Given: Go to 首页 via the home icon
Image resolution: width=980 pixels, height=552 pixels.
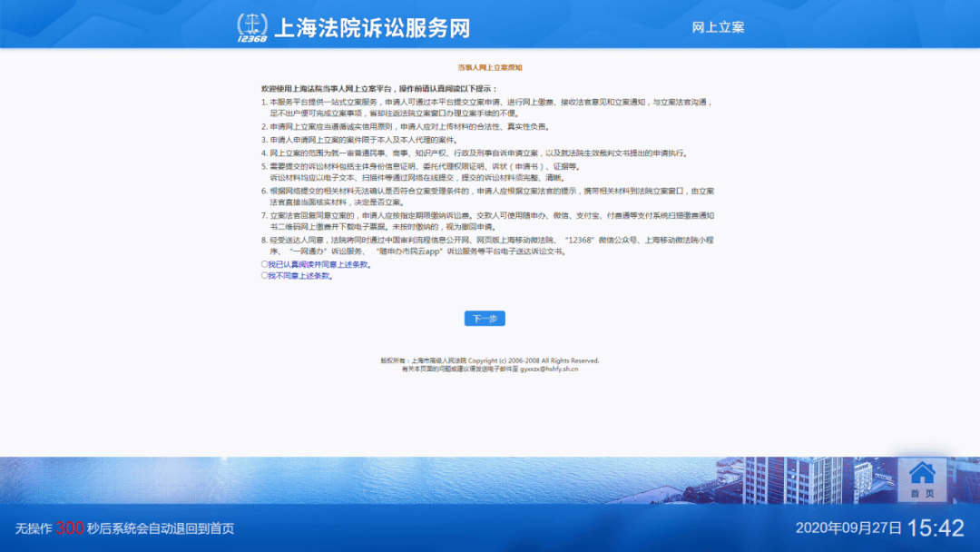Looking at the screenshot, I should click(x=922, y=479).
